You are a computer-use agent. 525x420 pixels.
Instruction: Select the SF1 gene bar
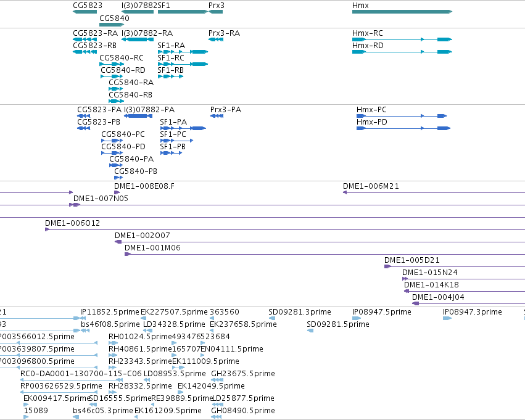pyautogui.click(x=183, y=12)
